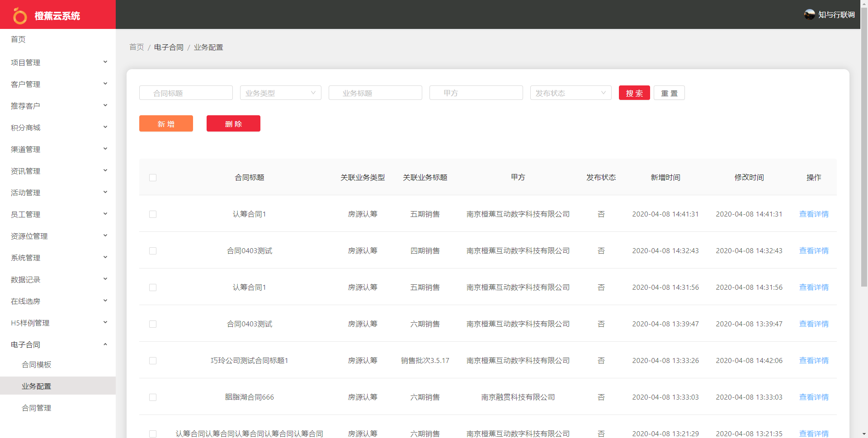Expand the 积分商城 menu chevron
This screenshot has height=438, width=868.
[x=105, y=127]
